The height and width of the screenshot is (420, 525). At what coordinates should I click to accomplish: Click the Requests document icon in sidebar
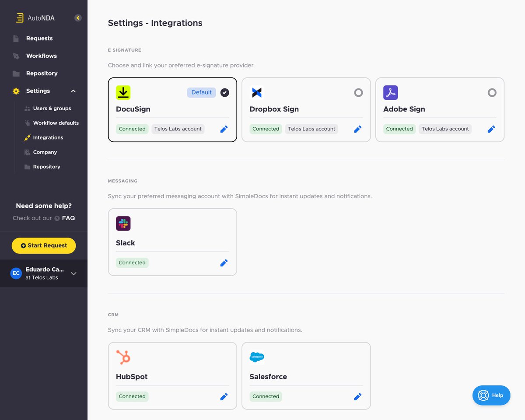[x=16, y=38]
